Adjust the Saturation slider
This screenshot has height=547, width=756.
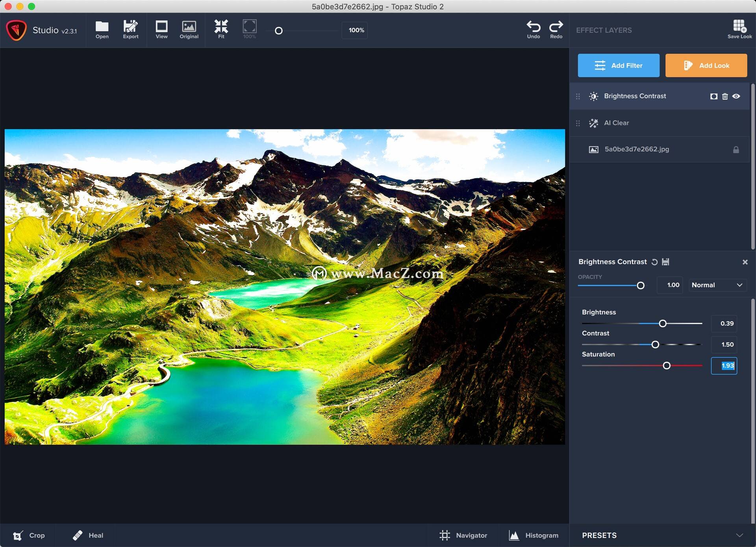pyautogui.click(x=667, y=366)
